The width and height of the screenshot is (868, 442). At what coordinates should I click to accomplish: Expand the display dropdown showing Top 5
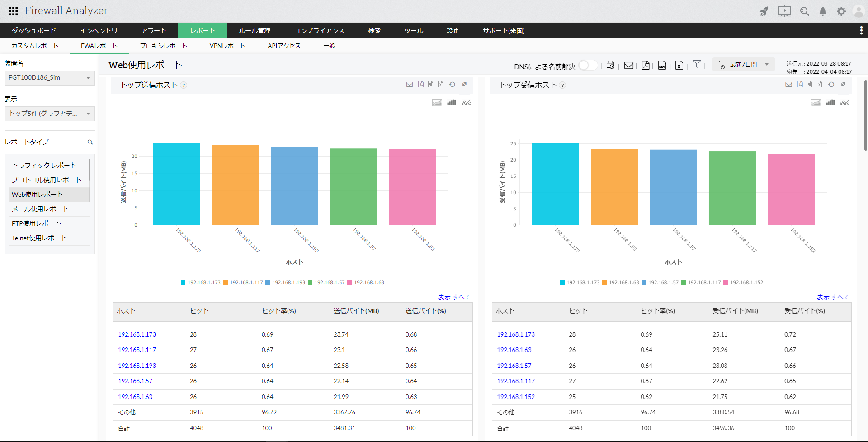pyautogui.click(x=50, y=114)
